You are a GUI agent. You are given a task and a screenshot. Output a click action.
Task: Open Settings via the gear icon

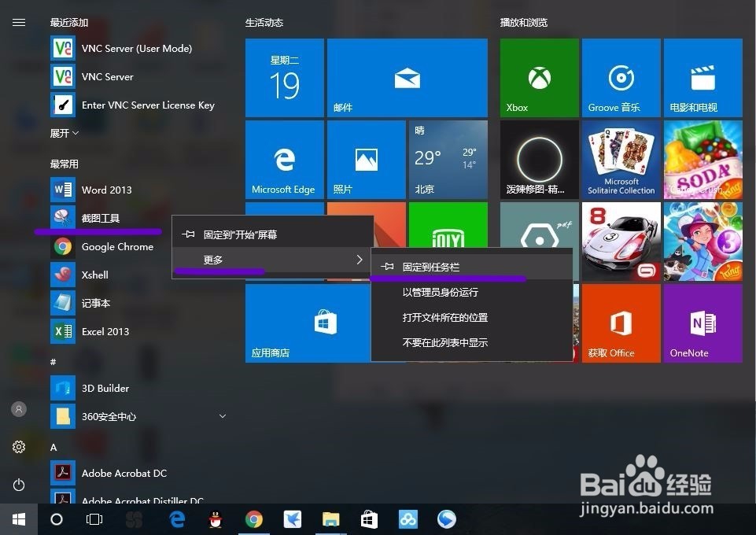tap(19, 447)
